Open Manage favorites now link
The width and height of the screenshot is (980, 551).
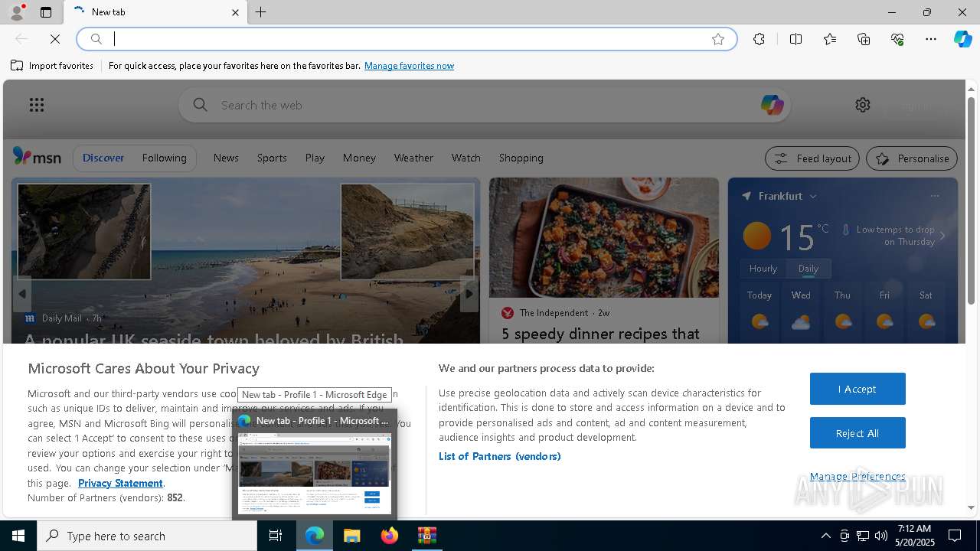409,66
